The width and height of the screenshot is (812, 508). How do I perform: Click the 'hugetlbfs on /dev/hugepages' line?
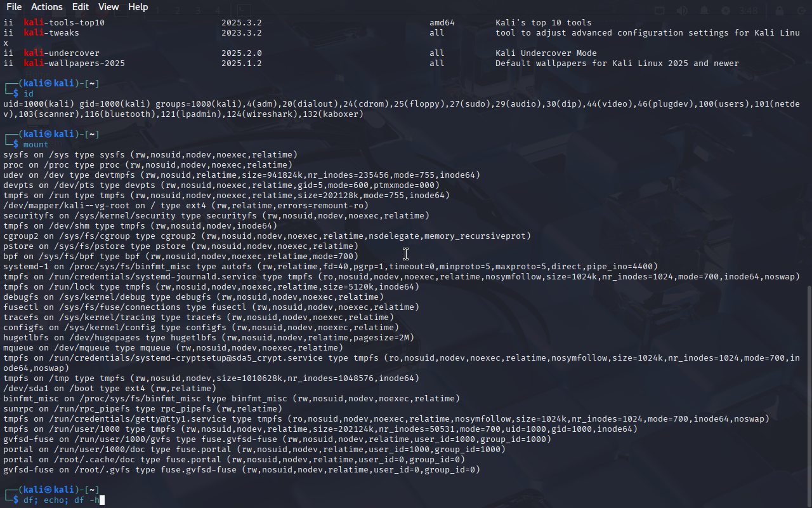click(209, 338)
